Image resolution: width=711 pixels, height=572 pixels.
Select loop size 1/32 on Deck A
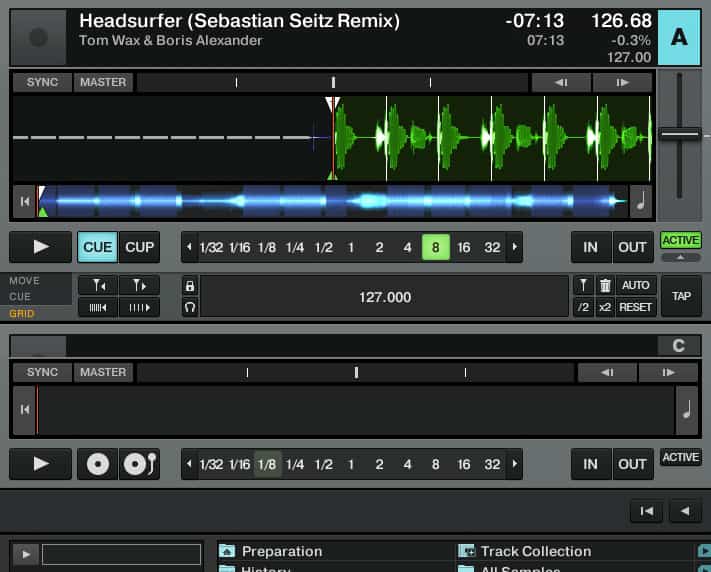click(x=211, y=247)
